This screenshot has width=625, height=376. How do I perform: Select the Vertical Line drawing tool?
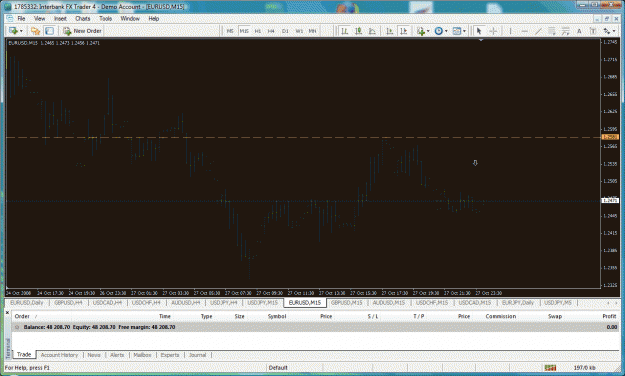click(x=510, y=31)
